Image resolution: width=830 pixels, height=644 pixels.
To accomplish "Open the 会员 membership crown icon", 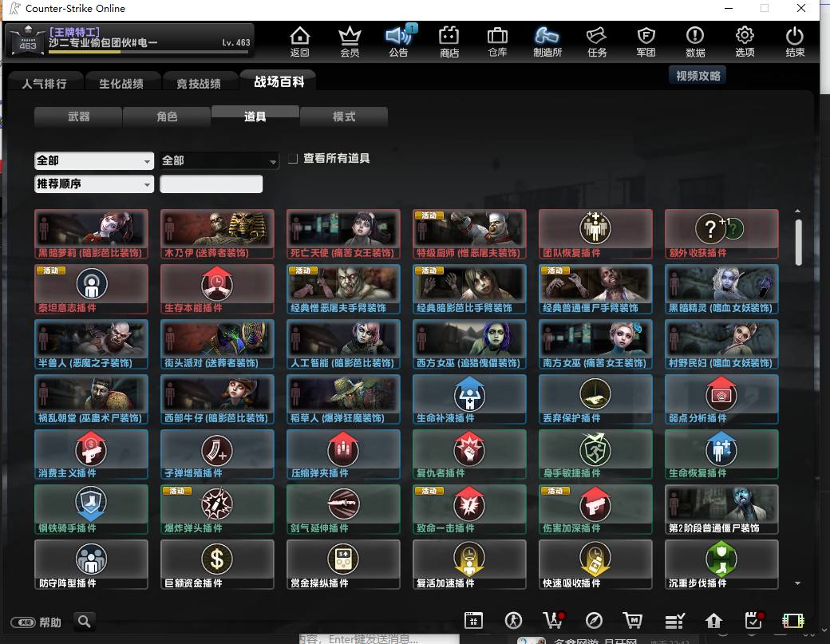I will tap(350, 41).
